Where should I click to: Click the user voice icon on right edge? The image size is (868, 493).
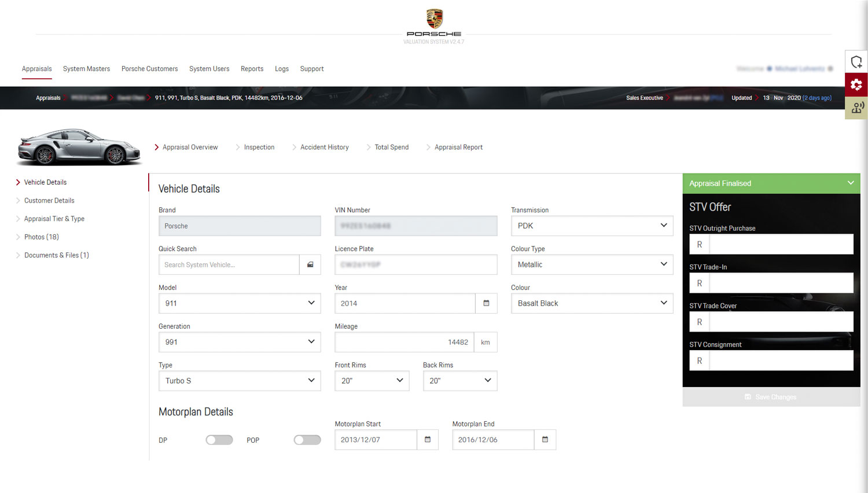(856, 108)
